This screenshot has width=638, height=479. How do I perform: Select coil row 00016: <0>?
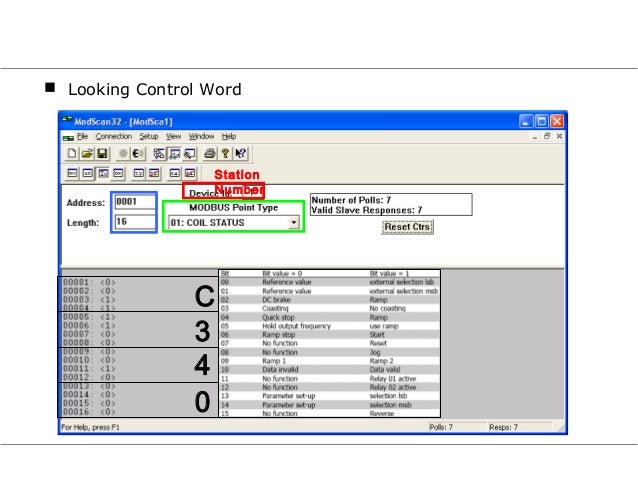point(90,412)
